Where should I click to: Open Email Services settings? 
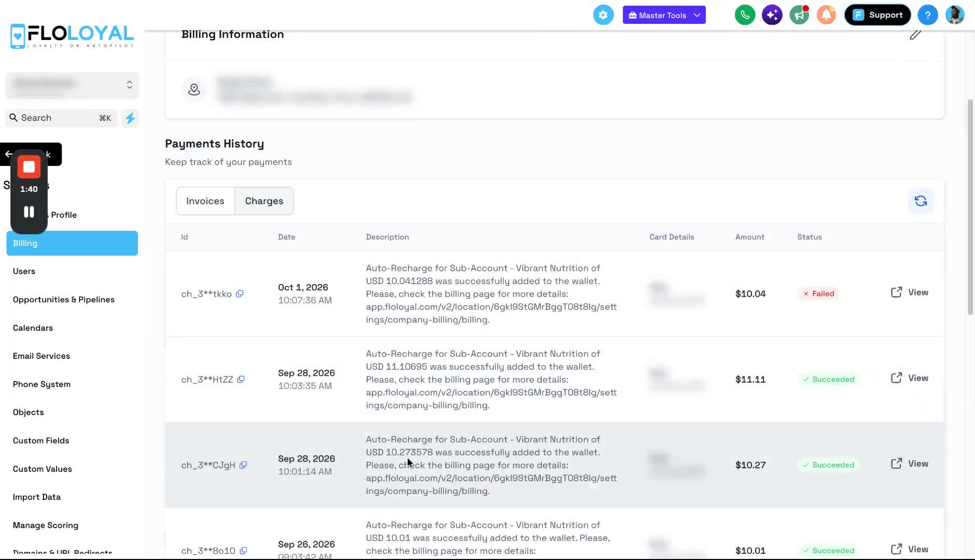pos(41,356)
